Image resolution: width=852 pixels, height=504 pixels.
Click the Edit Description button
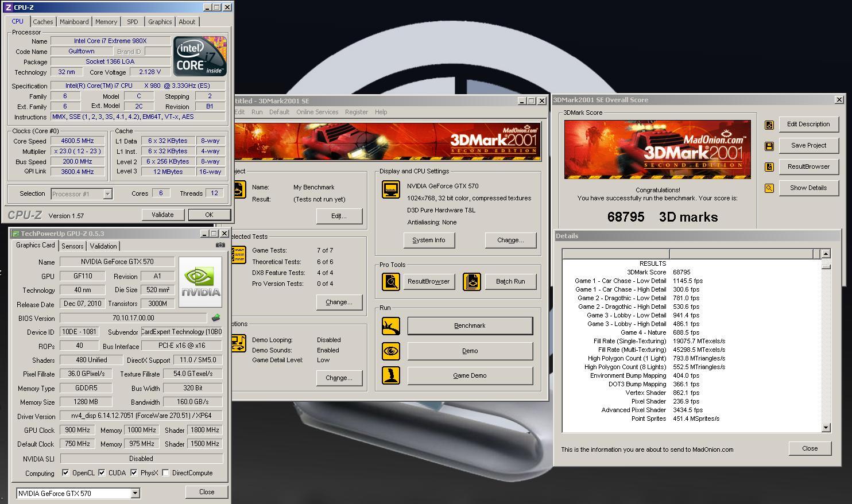click(x=808, y=124)
